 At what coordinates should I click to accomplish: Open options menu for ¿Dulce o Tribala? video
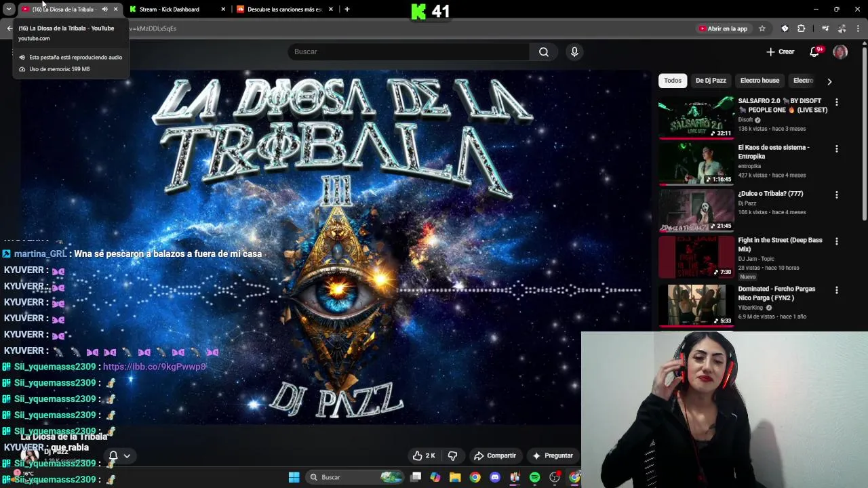(x=836, y=195)
